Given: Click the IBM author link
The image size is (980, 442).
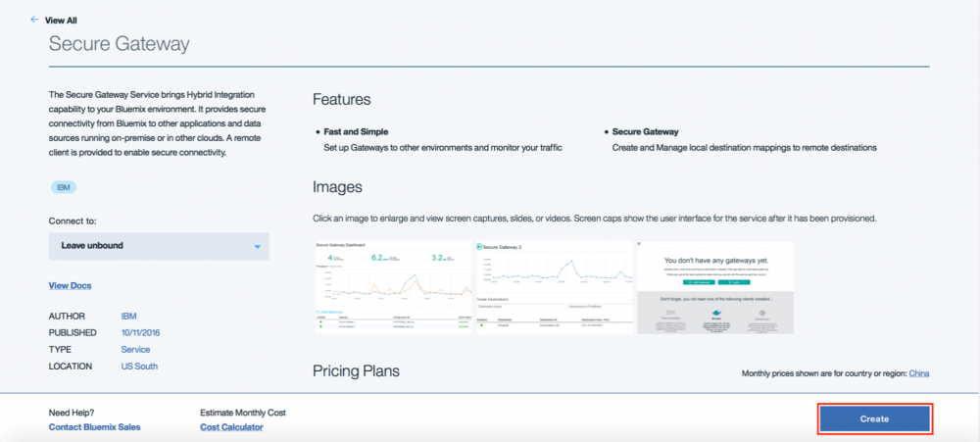Looking at the screenshot, I should point(129,317).
